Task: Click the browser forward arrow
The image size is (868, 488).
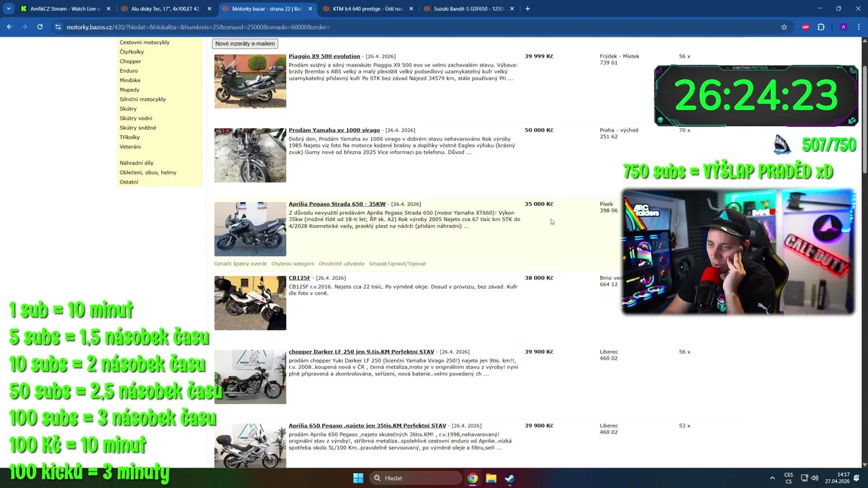Action: [x=24, y=27]
